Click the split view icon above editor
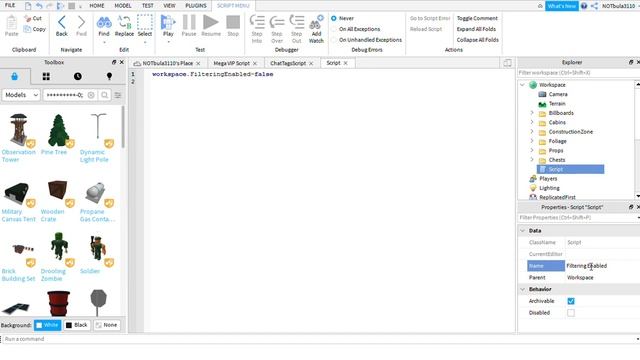The image size is (640, 360). [507, 63]
